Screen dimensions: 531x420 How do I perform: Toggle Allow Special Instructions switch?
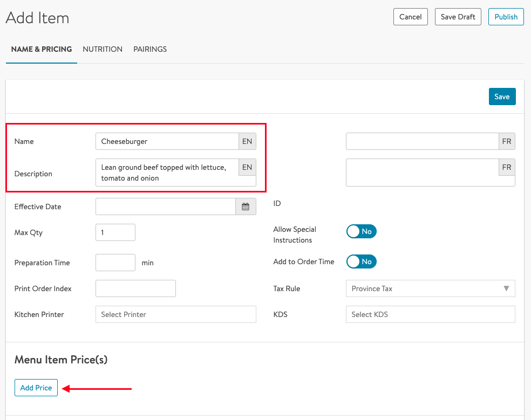pos(361,231)
